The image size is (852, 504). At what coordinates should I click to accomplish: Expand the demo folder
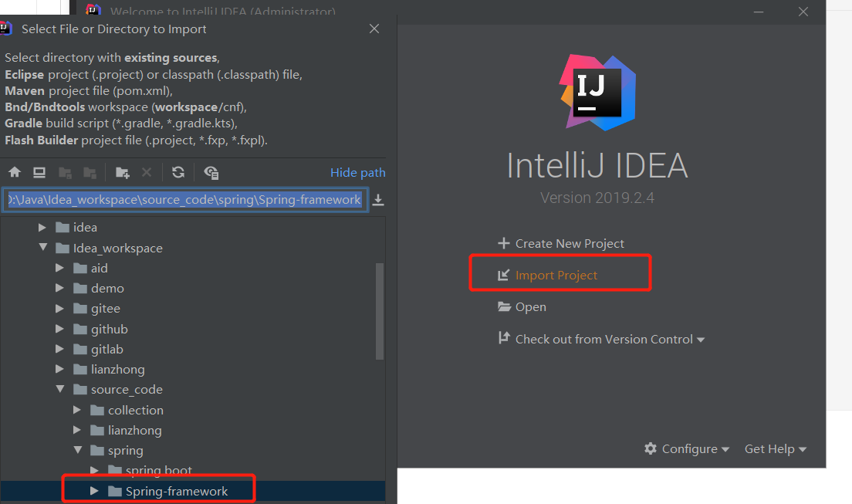(x=59, y=288)
